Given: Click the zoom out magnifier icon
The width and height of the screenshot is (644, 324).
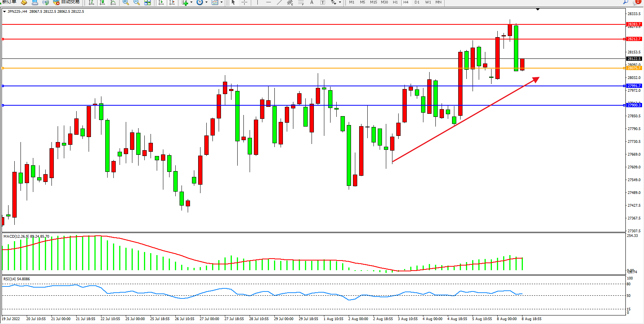Looking at the screenshot, I should 137,2.
